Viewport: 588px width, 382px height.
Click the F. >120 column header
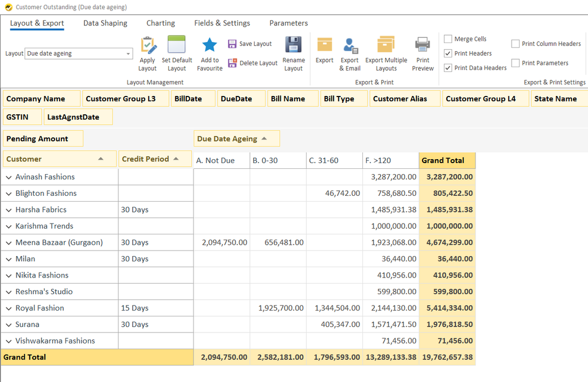[x=390, y=160]
